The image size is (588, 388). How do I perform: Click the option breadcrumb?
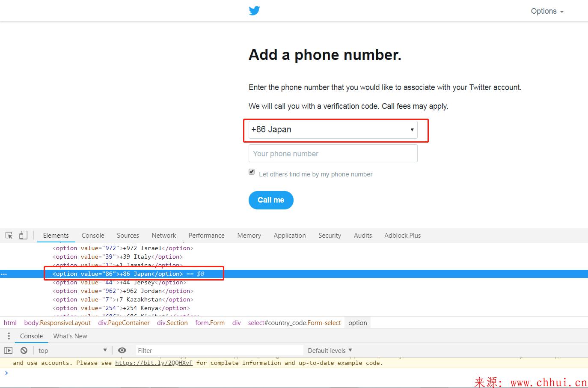click(358, 323)
